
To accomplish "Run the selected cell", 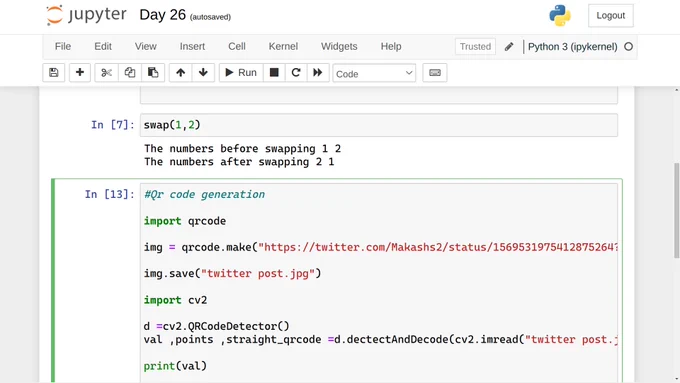I will (x=241, y=72).
